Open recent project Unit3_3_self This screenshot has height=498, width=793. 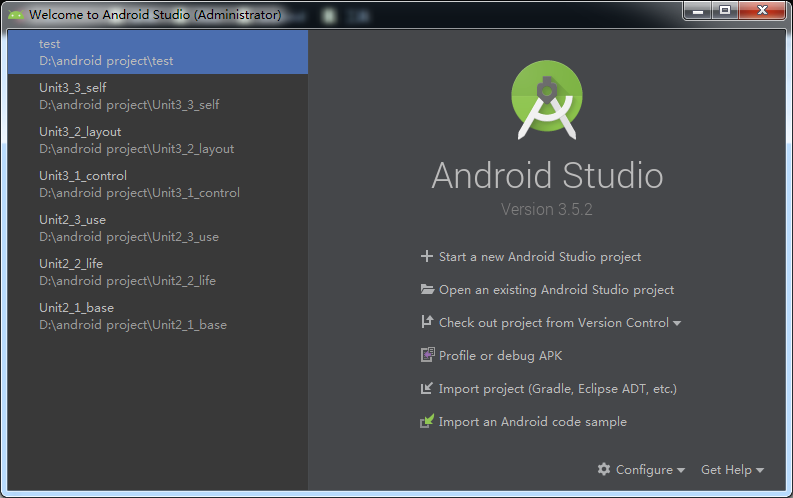(158, 96)
